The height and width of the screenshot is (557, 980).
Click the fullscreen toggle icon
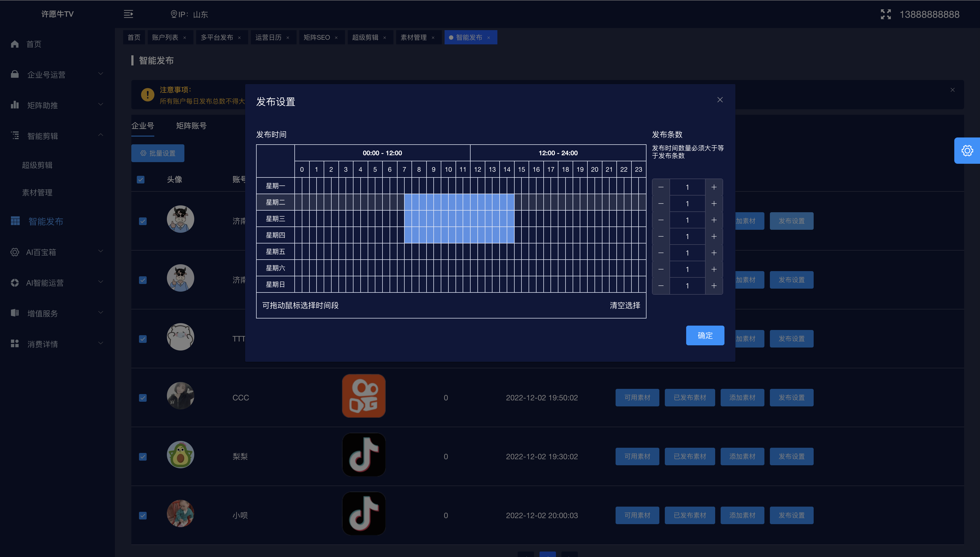point(886,14)
